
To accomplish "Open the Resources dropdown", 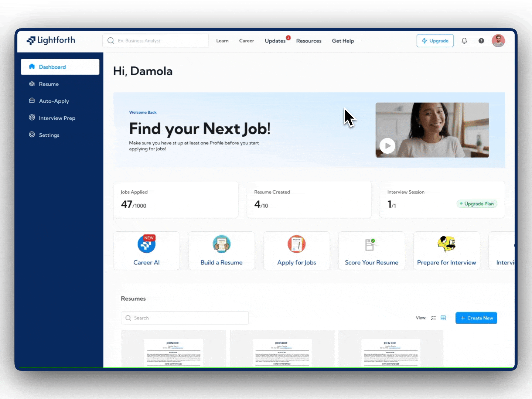I will [x=308, y=41].
